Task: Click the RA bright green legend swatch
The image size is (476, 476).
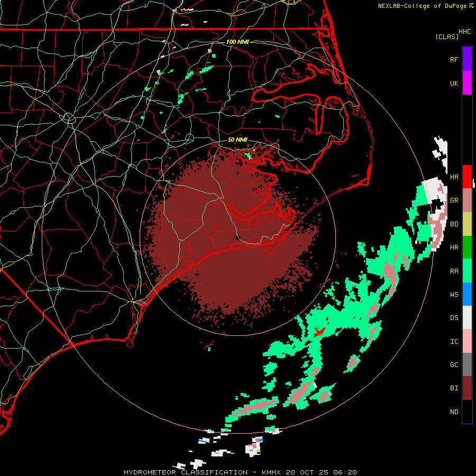Action: click(x=467, y=271)
